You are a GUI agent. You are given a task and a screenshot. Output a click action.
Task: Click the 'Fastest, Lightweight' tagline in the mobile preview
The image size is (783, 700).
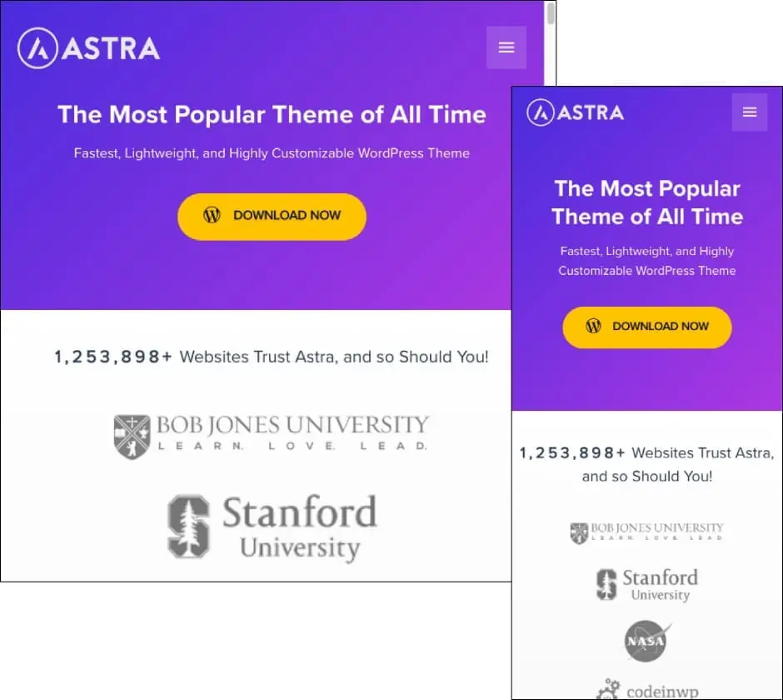click(646, 261)
